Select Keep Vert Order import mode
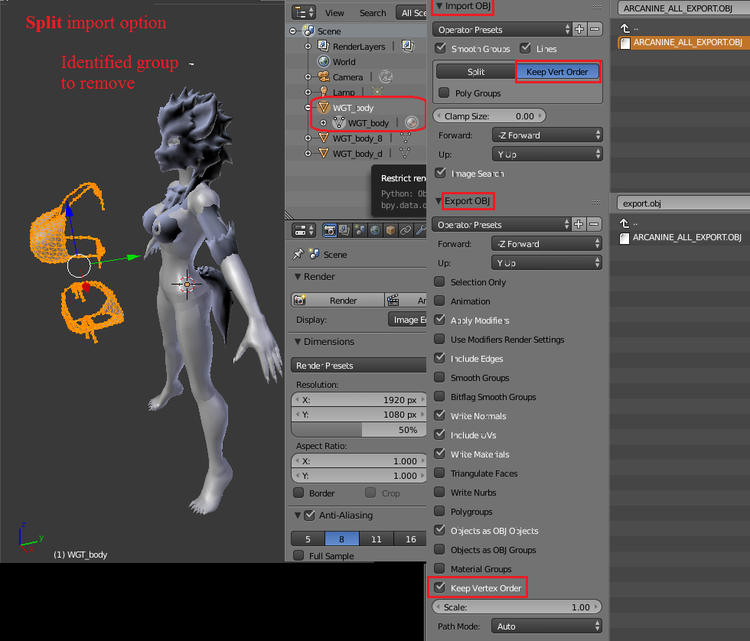The height and width of the screenshot is (641, 750). point(557,72)
